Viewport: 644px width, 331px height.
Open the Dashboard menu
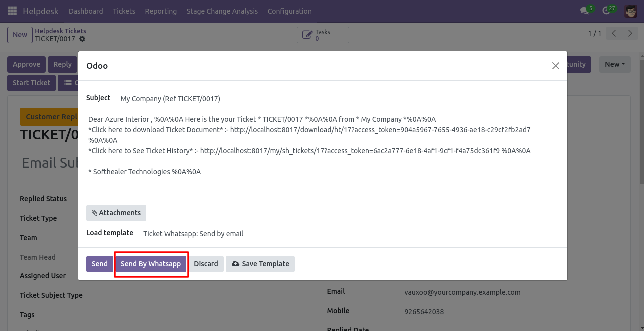86,11
